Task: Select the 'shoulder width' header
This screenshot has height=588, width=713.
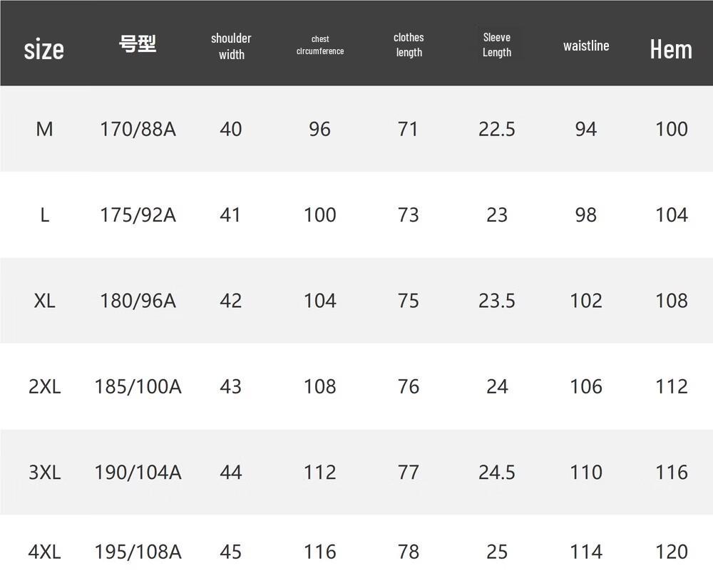Action: pyautogui.click(x=231, y=46)
